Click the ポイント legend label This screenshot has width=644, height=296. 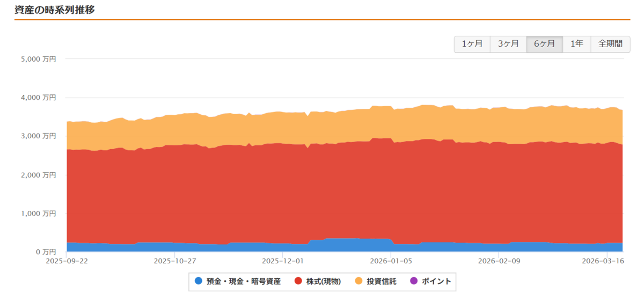click(x=436, y=281)
